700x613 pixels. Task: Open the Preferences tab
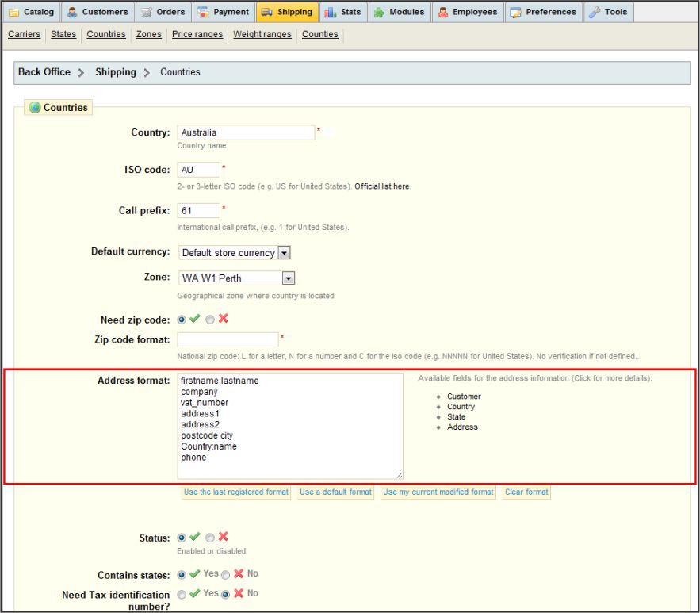542,12
